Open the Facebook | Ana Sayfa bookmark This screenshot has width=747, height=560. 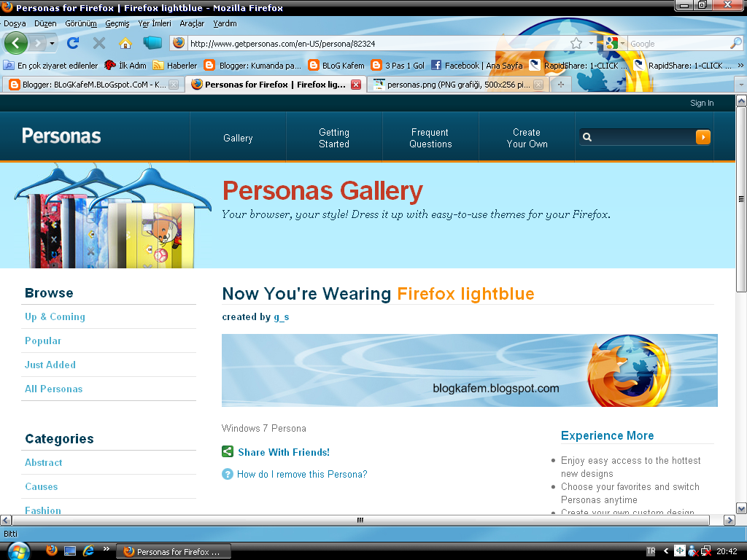477,65
